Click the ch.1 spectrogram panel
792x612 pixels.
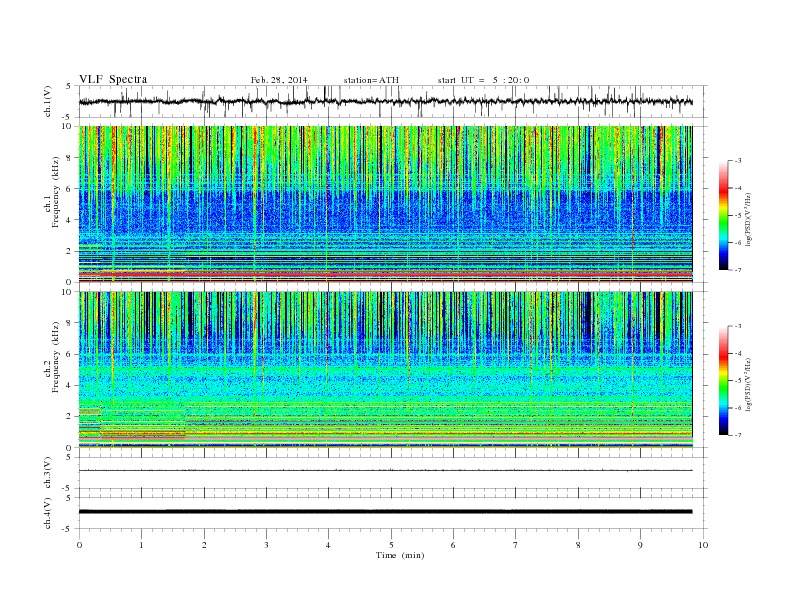coord(385,204)
